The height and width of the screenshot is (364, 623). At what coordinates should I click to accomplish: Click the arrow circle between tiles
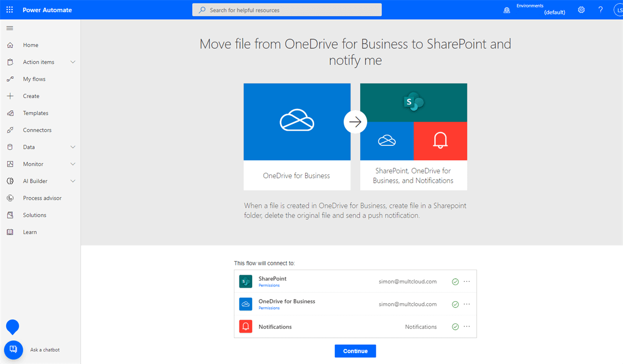[x=355, y=122]
